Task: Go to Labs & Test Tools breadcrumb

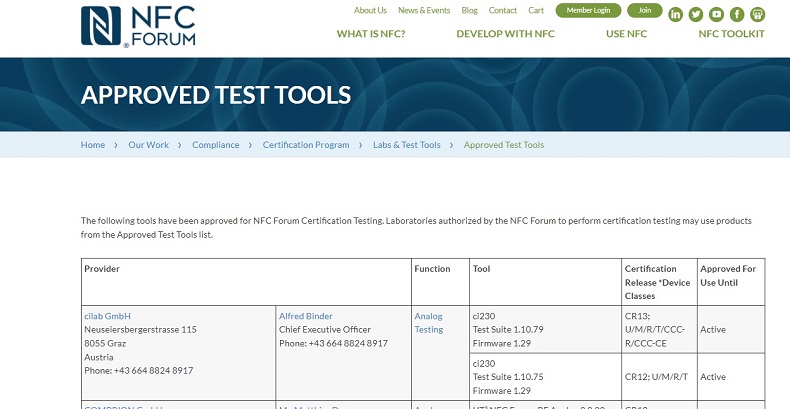Action: 407,145
